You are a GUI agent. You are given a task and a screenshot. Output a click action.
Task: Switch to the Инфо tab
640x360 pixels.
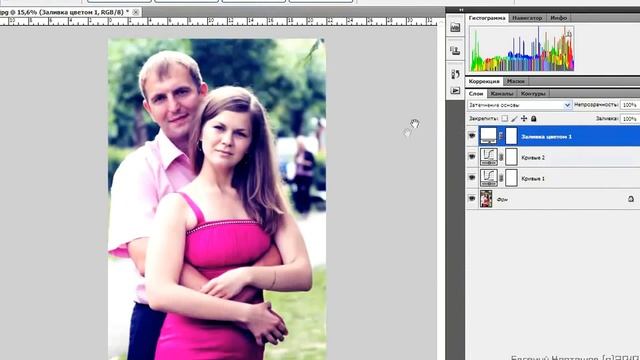pos(558,18)
